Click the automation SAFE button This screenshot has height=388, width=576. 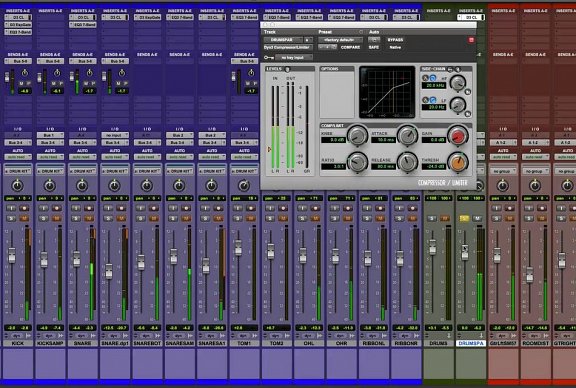(374, 47)
